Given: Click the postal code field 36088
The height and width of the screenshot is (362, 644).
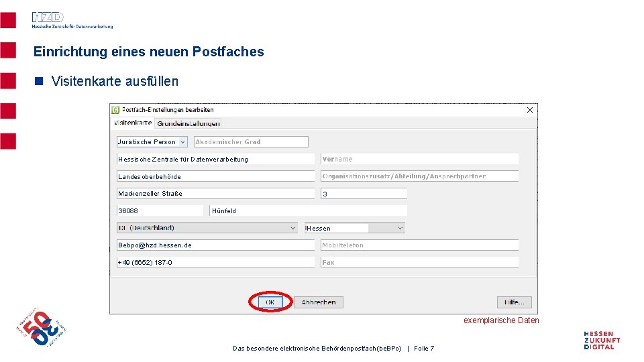Looking at the screenshot, I should pos(160,210).
